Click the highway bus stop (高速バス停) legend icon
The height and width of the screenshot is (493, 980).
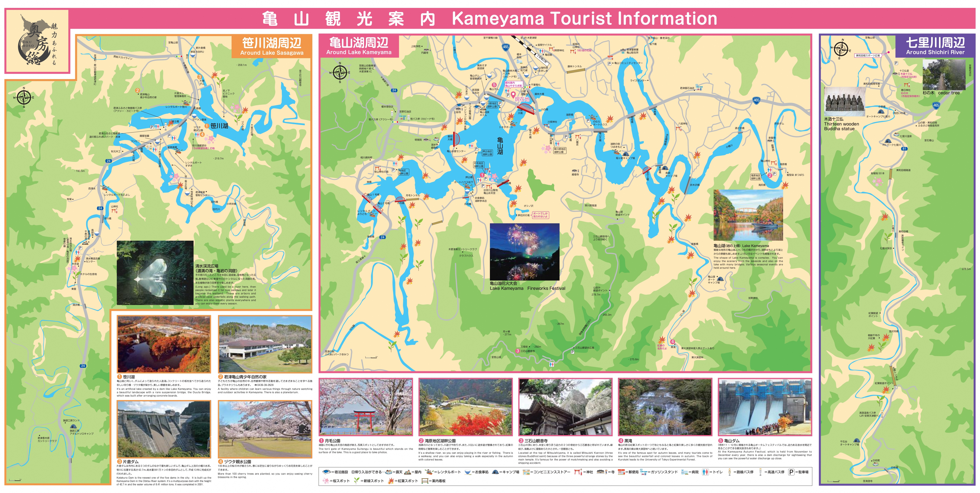pos(760,472)
